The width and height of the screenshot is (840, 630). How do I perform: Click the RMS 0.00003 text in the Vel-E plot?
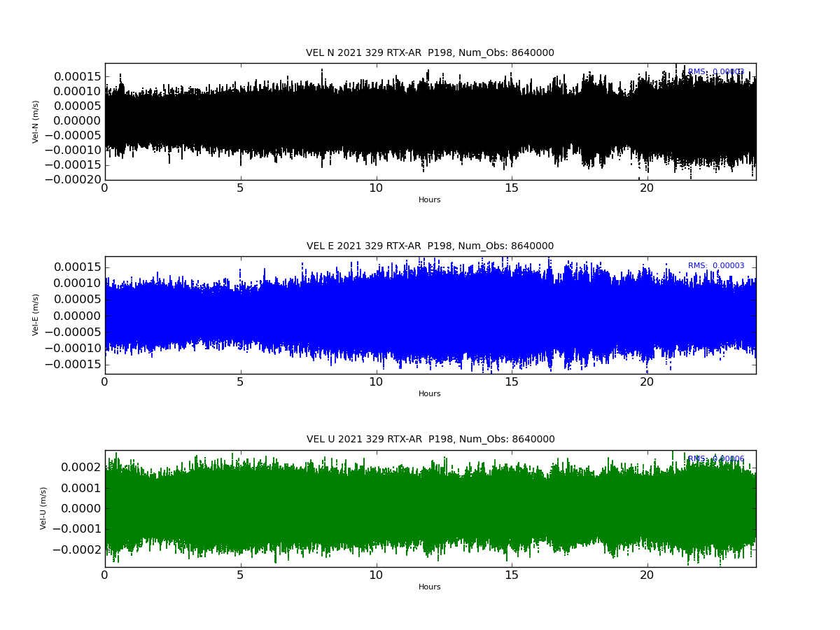(716, 266)
